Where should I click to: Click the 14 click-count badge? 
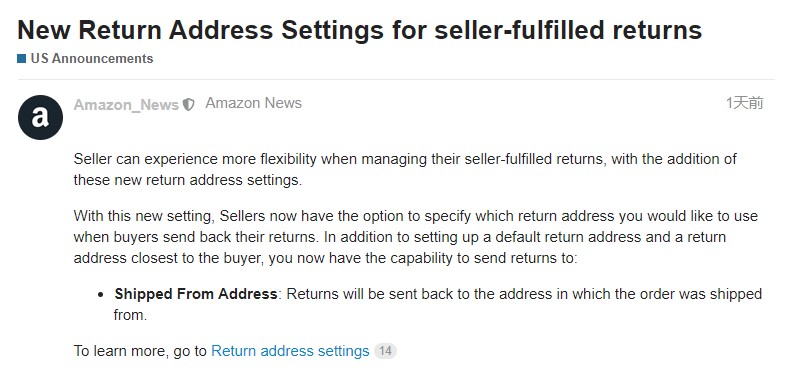[385, 351]
